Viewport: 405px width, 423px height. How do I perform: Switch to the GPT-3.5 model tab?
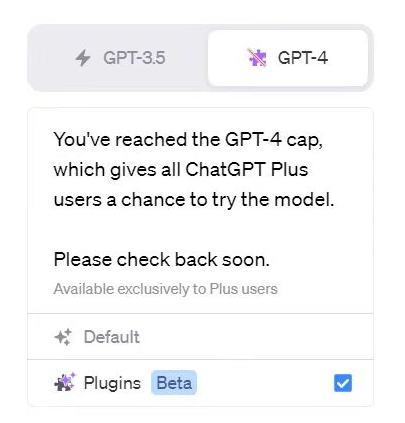pos(120,58)
